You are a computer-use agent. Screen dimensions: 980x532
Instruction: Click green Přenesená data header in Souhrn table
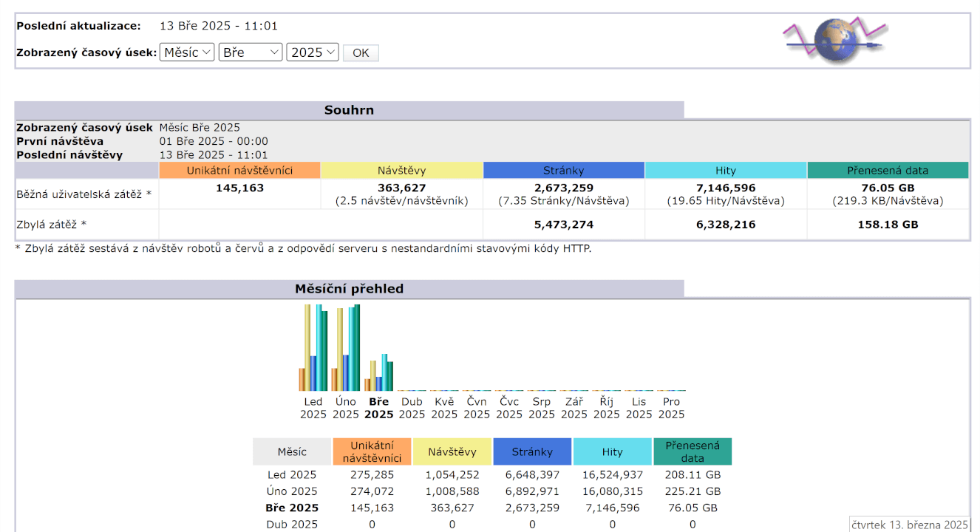(887, 171)
